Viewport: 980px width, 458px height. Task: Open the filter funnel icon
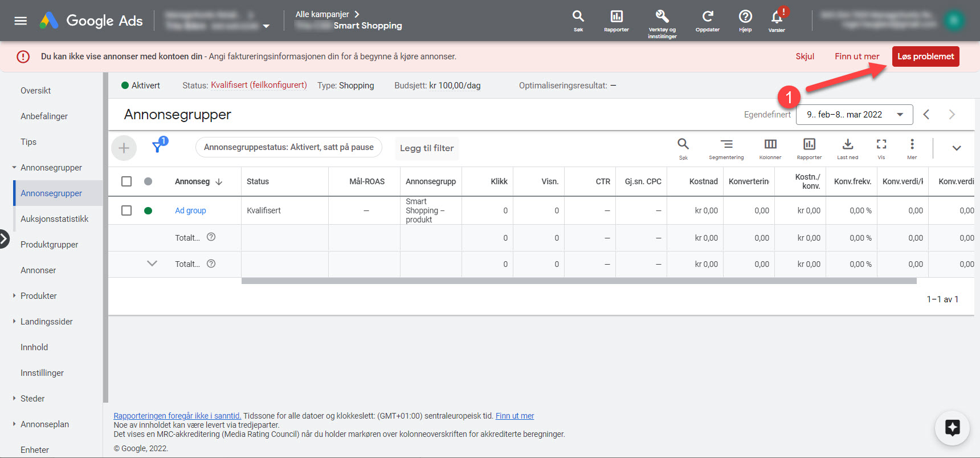tap(158, 146)
